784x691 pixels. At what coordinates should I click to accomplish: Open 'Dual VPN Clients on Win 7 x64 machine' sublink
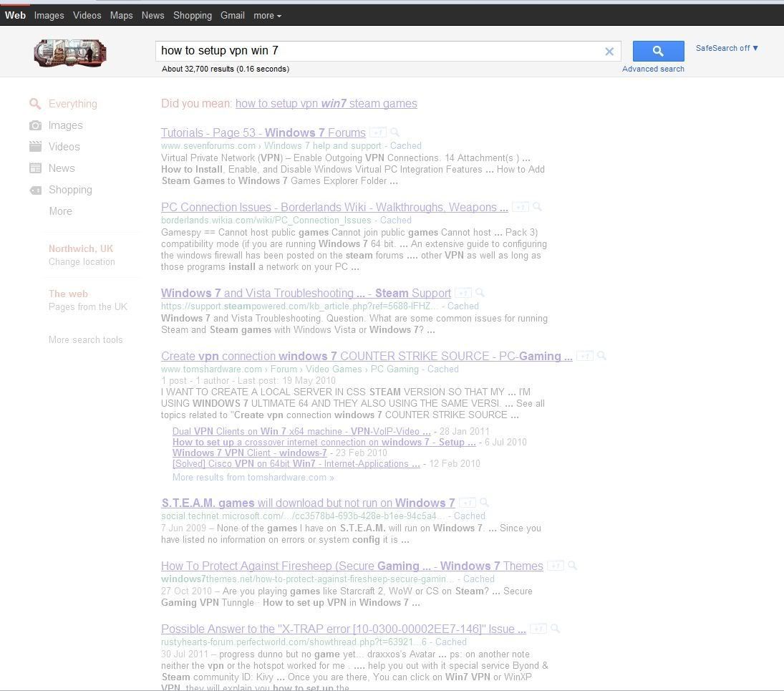[301, 431]
